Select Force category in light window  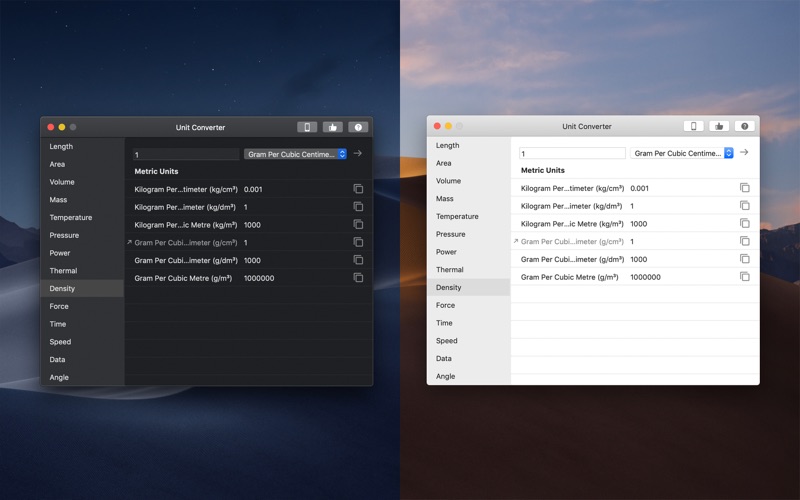[x=468, y=305]
